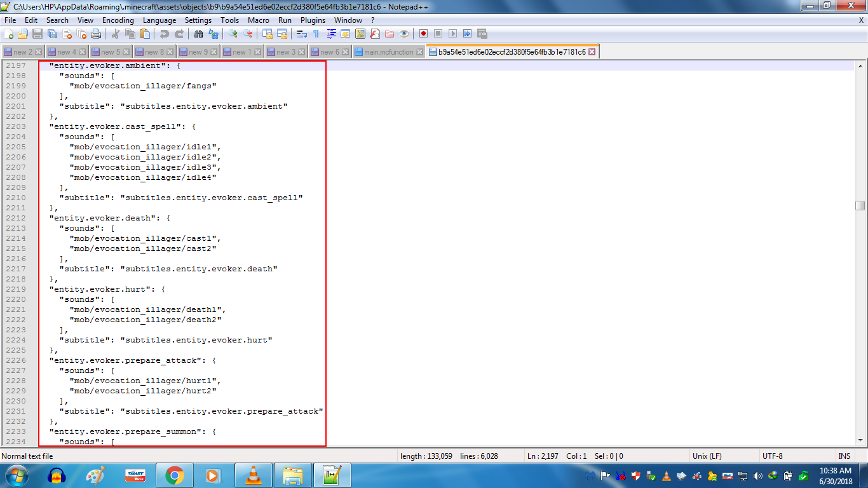The image size is (868, 488).
Task: Click the Undo arrow icon
Action: [165, 34]
